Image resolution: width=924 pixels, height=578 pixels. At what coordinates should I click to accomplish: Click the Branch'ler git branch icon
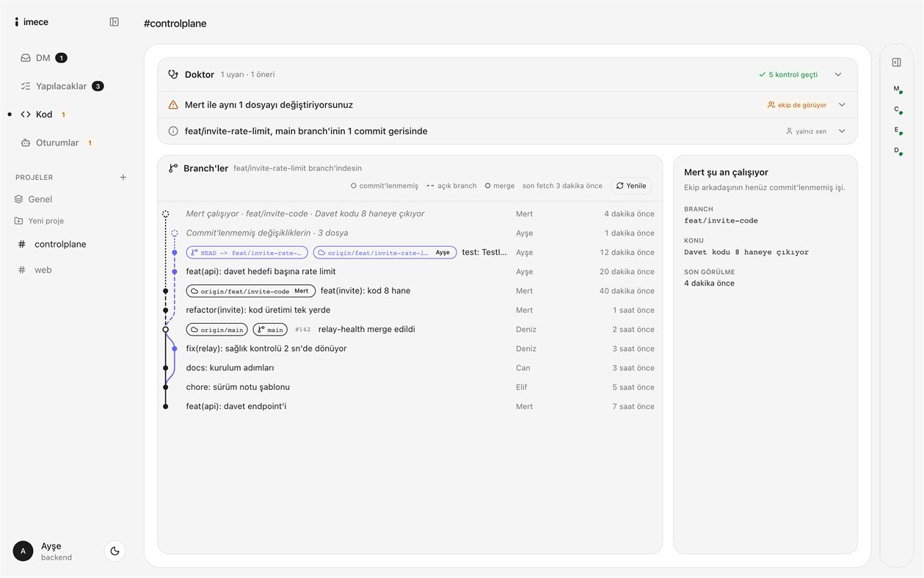tap(173, 168)
